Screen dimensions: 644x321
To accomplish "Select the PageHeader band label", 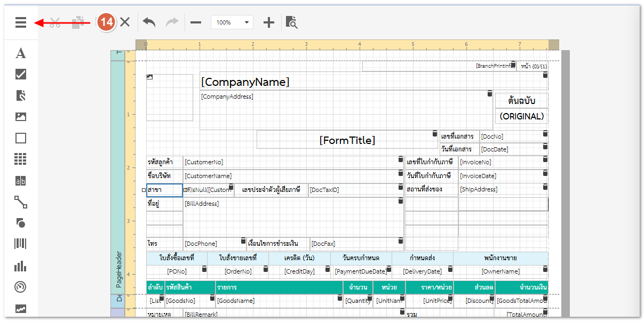I will click(119, 269).
